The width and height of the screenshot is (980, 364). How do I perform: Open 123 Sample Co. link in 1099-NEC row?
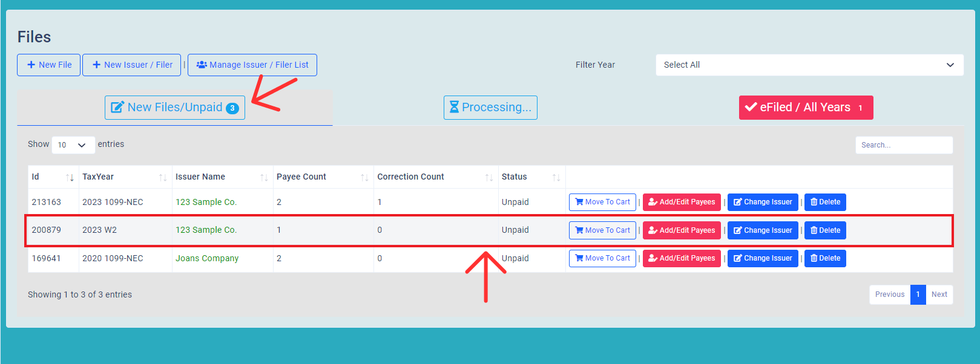click(x=206, y=202)
